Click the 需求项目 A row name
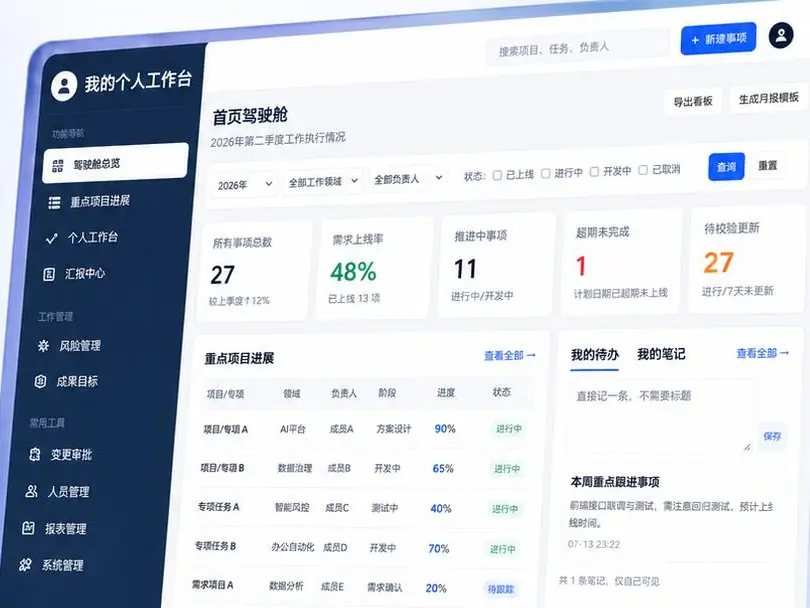The width and height of the screenshot is (810, 608). [212, 585]
